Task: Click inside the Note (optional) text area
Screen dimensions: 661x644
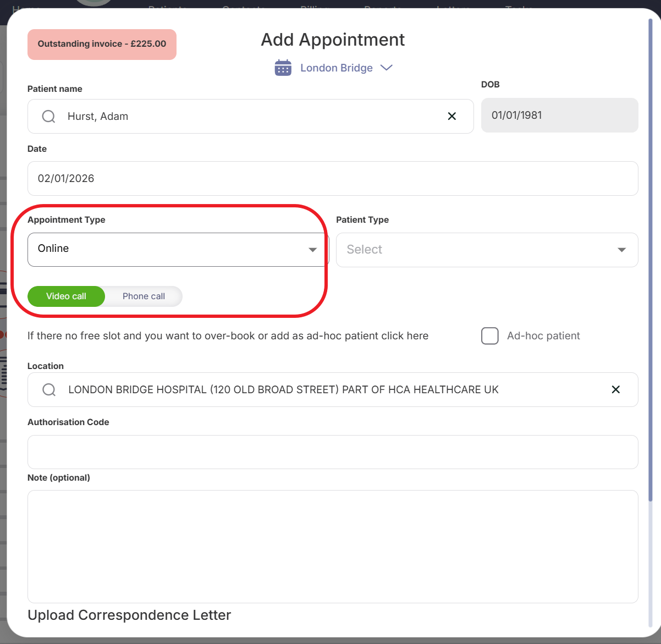Action: coord(332,546)
